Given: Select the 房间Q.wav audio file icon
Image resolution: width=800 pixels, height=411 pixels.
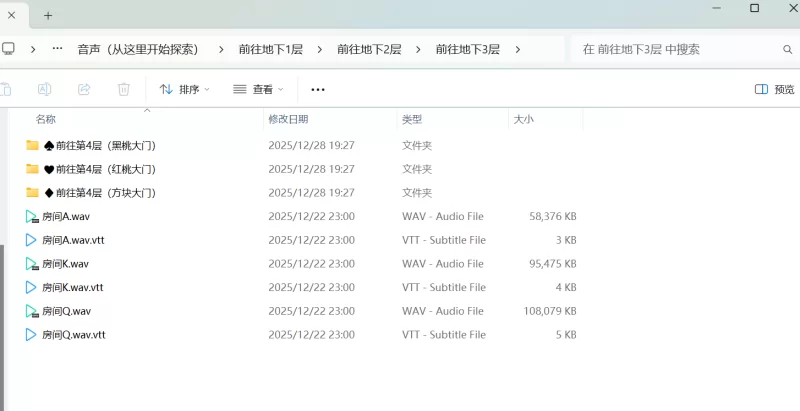Looking at the screenshot, I should click(32, 312).
